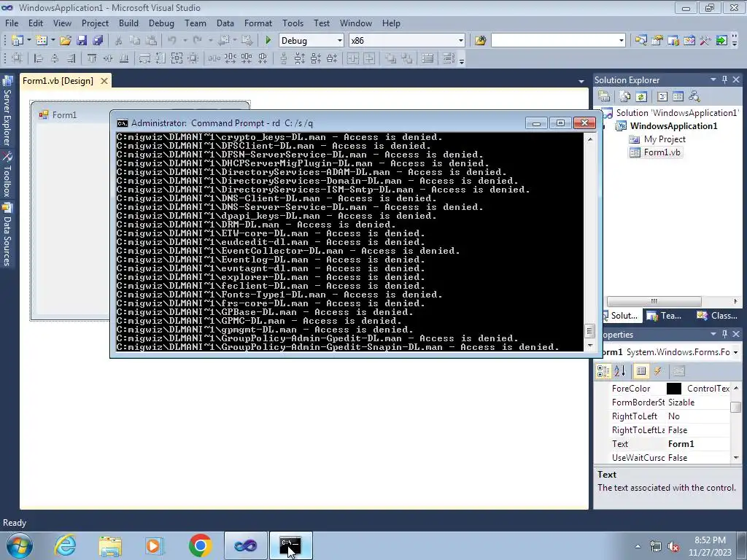Toggle Alphabetical sort in Properties panel

620,371
